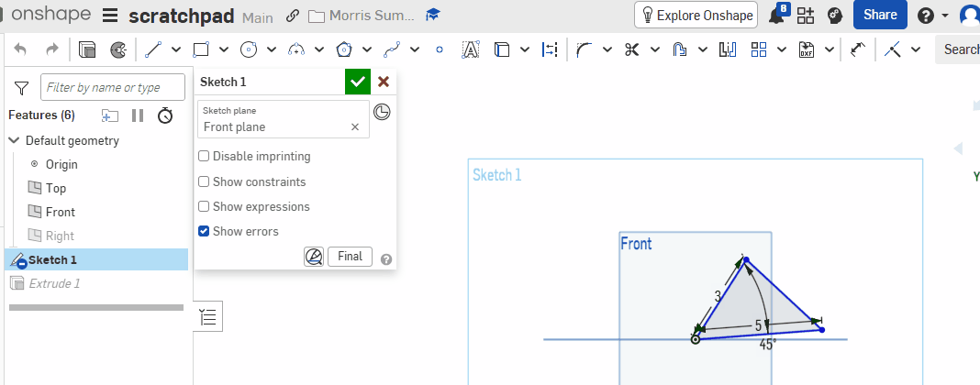Click Filter by name or type field
Viewport: 980px width, 385px height.
(x=113, y=87)
